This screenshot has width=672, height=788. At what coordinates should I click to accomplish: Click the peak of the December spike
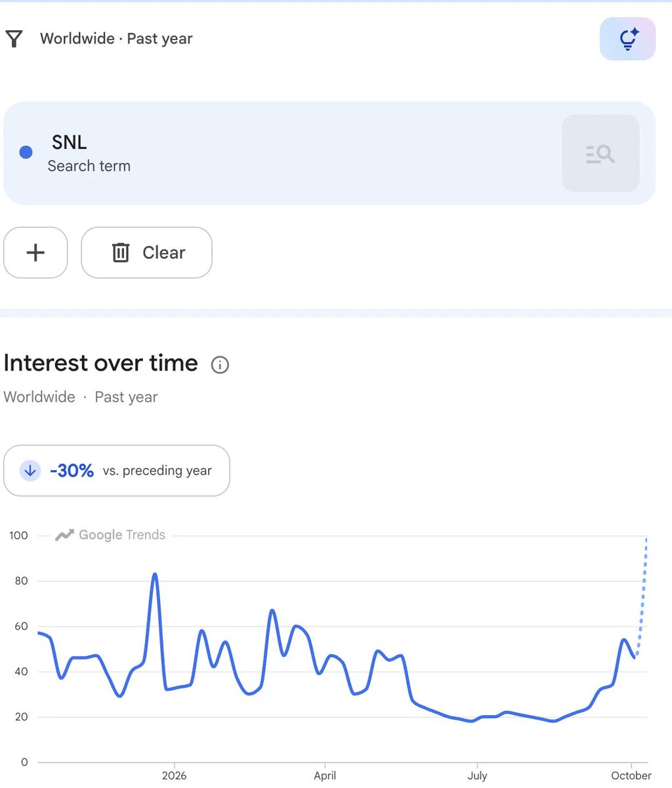click(155, 575)
